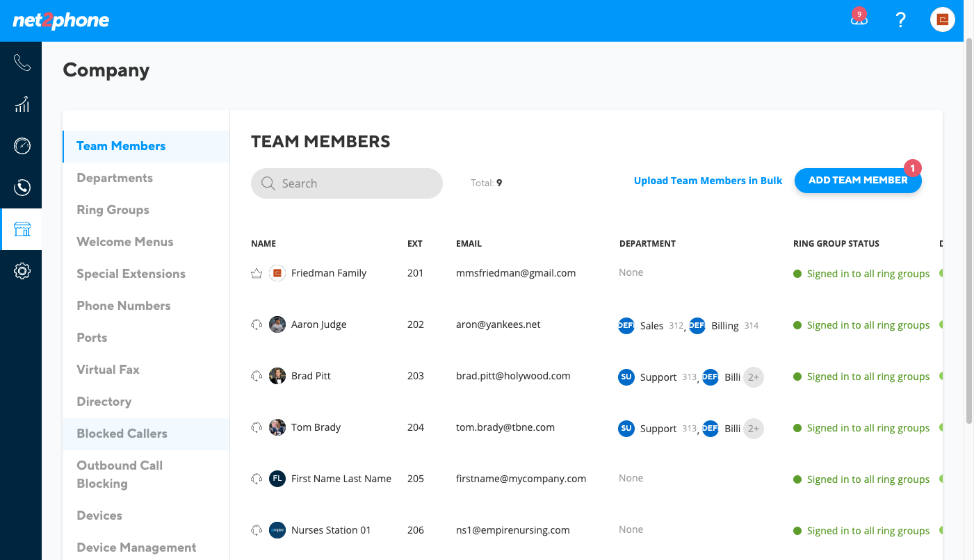Expand the 2+ departments badge for Tom Brady
974x560 pixels.
tap(754, 429)
